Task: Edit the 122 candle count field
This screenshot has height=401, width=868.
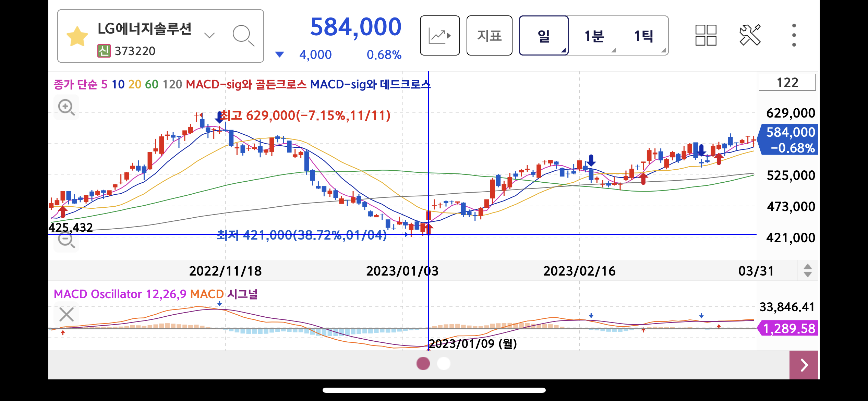Action: click(787, 83)
